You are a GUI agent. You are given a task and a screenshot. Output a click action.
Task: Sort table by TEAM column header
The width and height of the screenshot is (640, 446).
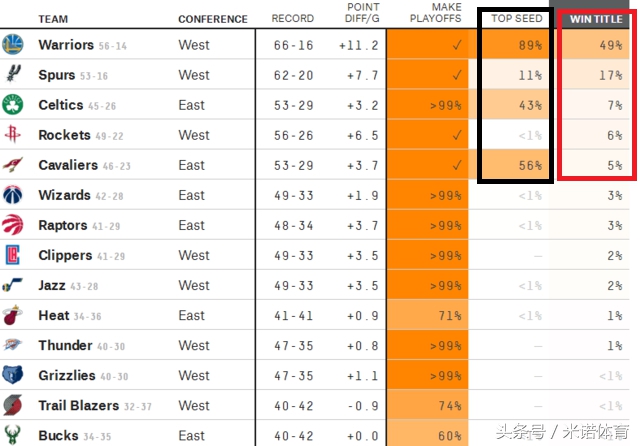point(54,19)
